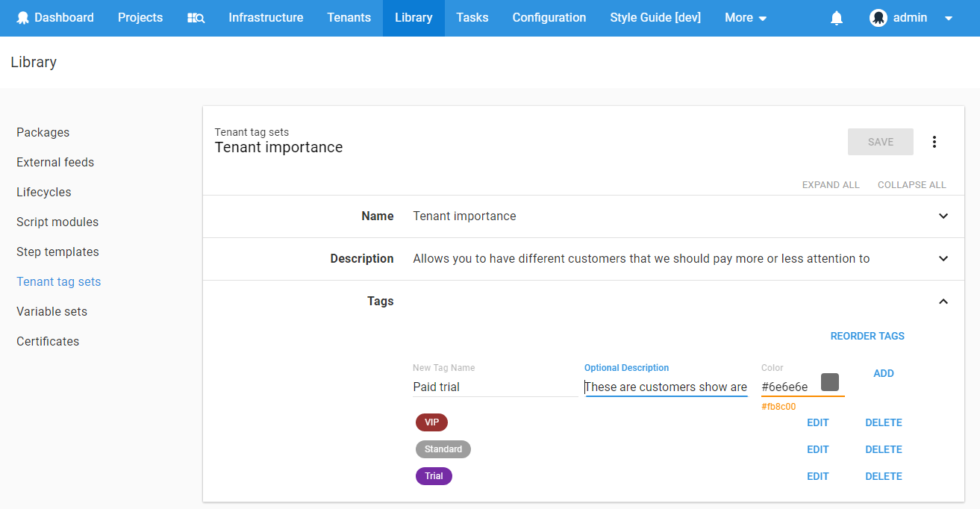Open the More dropdown in the navbar
The width and height of the screenshot is (980, 509).
(746, 18)
